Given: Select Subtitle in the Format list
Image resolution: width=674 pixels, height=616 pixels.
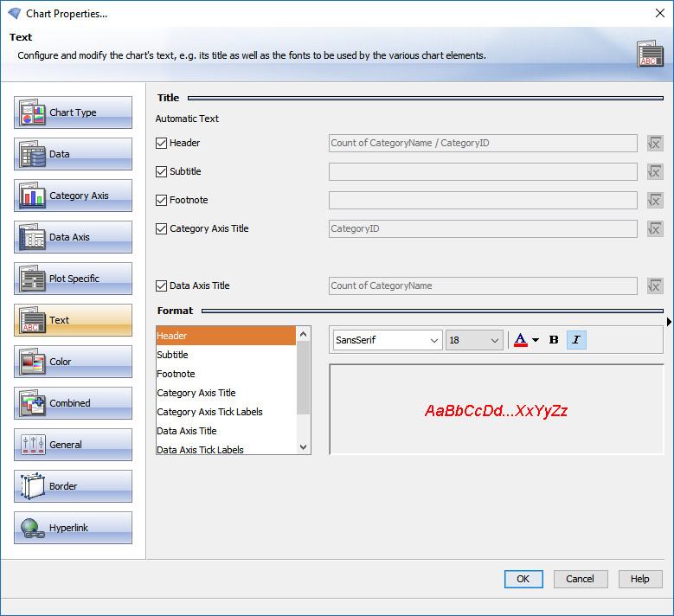Looking at the screenshot, I should coord(172,355).
